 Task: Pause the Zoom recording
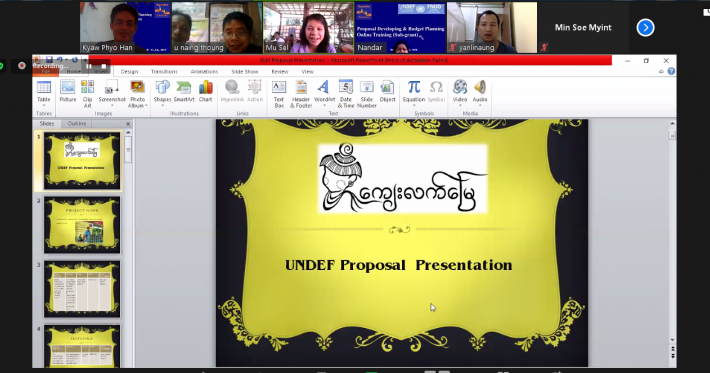coord(89,66)
